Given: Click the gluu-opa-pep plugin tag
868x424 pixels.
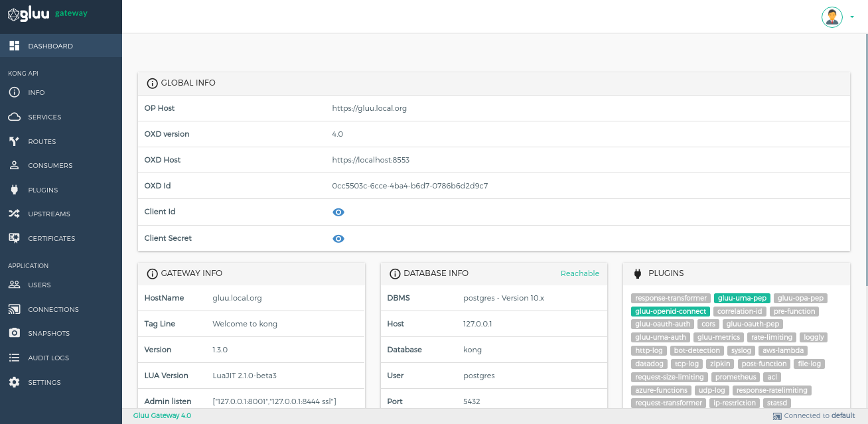Looking at the screenshot, I should [800, 299].
